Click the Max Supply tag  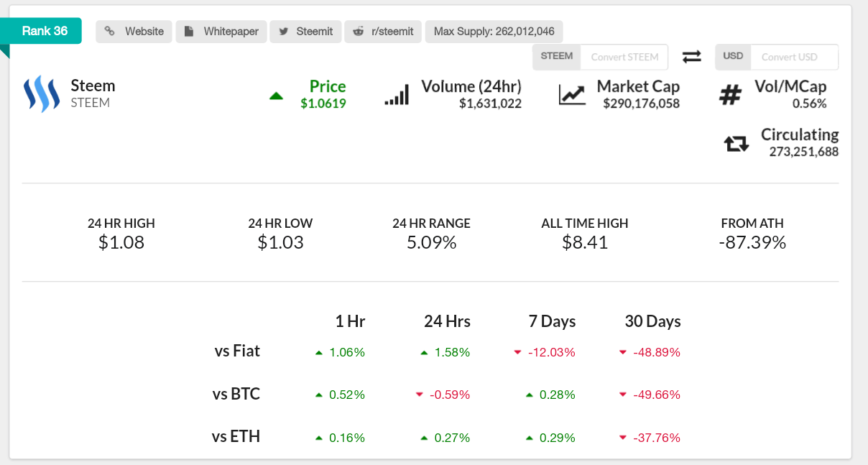coord(494,32)
